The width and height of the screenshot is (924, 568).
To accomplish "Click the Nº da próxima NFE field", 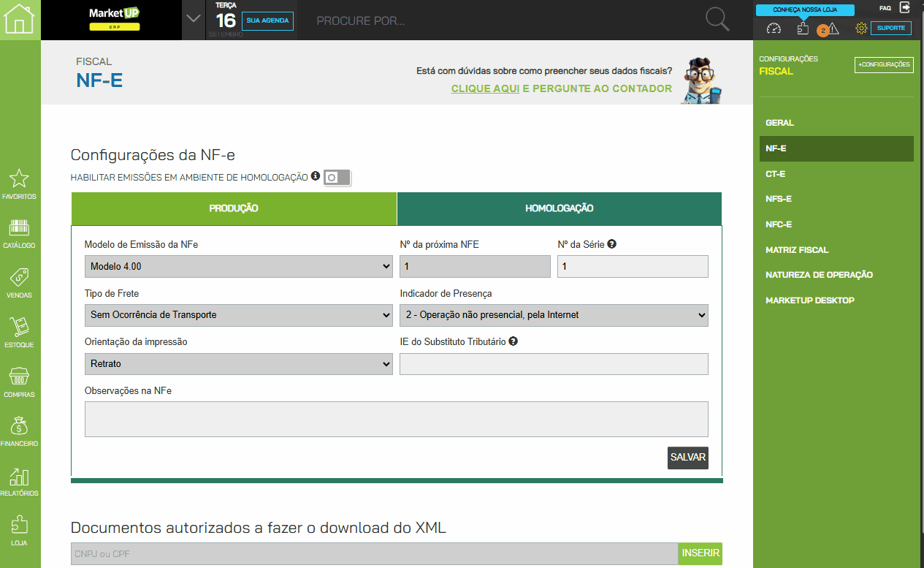I will tap(475, 267).
